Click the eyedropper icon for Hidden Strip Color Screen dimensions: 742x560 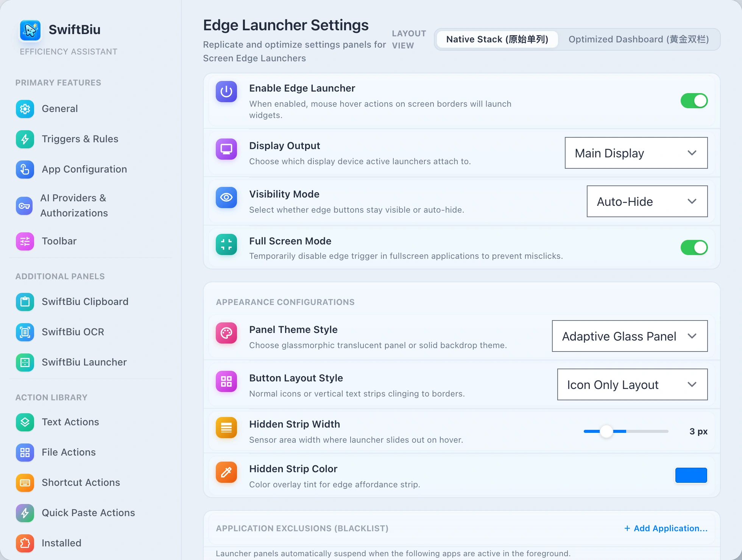coord(226,472)
